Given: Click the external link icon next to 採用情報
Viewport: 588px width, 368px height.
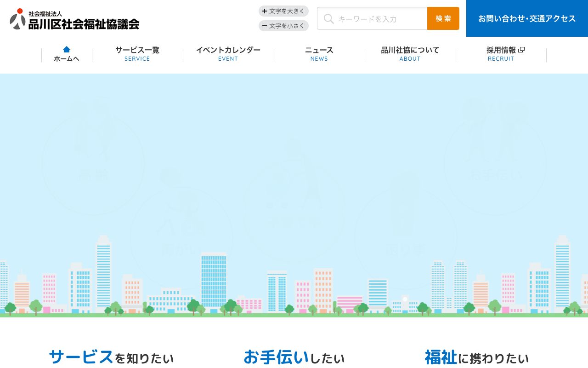Looking at the screenshot, I should [521, 49].
